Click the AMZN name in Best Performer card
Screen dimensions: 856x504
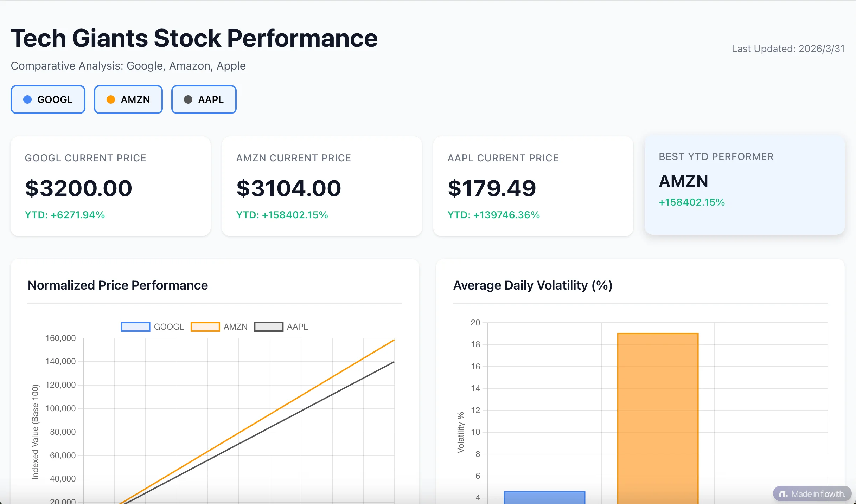coord(683,181)
